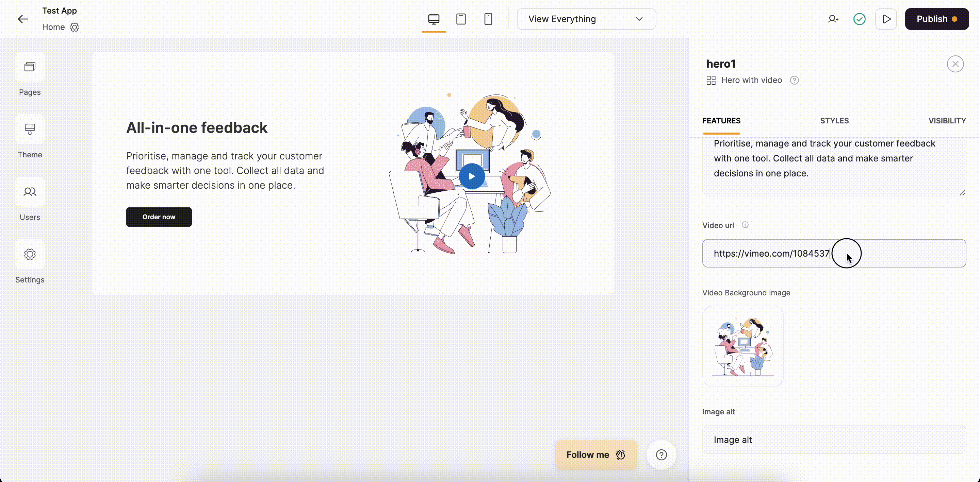This screenshot has height=482, width=980.
Task: Click the save check icon
Action: pyautogui.click(x=860, y=19)
